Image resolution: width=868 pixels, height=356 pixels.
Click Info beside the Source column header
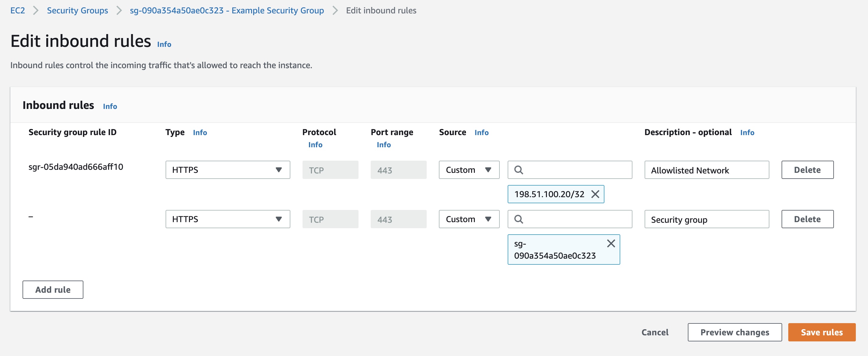click(x=481, y=132)
